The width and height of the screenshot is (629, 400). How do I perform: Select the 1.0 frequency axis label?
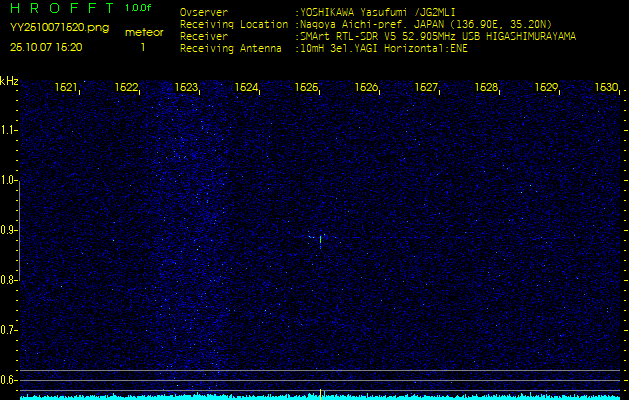[9, 180]
